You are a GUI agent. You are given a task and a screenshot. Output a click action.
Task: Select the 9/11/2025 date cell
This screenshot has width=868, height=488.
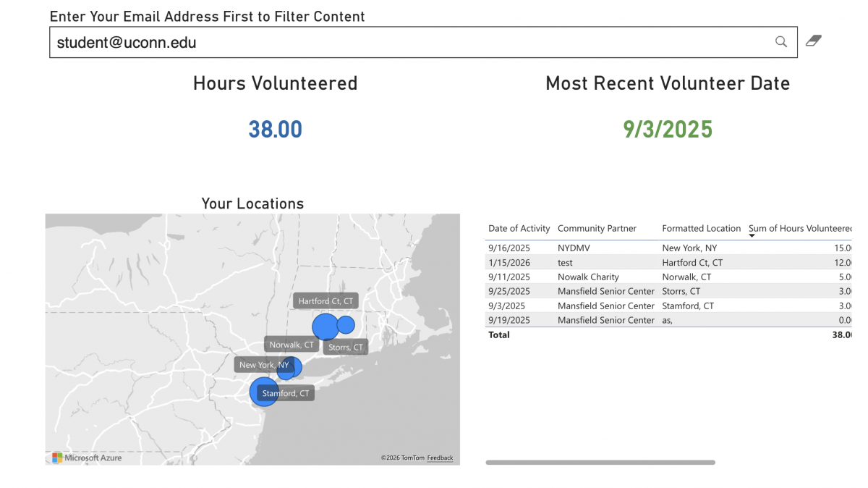[509, 277]
